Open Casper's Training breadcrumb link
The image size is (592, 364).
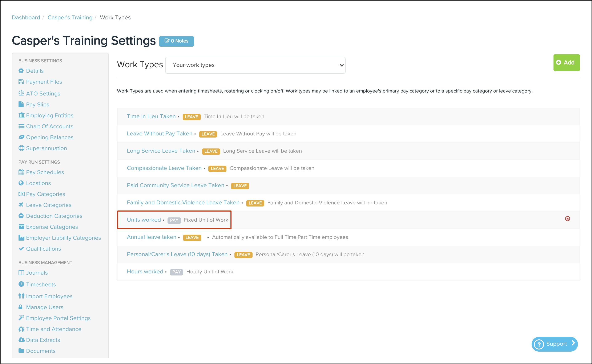pos(70,18)
